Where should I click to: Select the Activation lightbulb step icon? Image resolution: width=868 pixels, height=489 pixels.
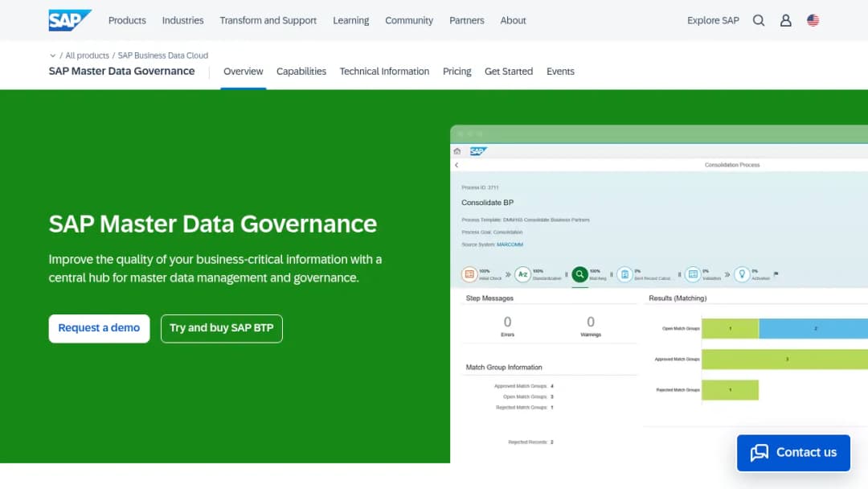point(742,274)
